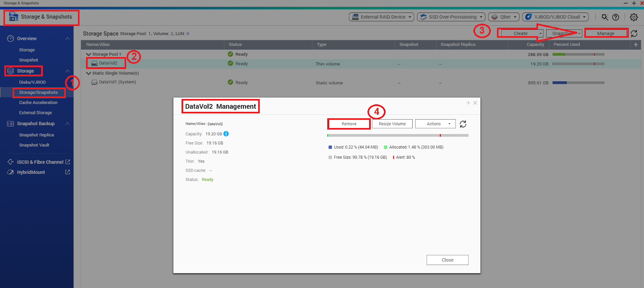Image resolution: width=644 pixels, height=288 pixels.
Task: Open HybridMount external link icon
Action: [68, 172]
